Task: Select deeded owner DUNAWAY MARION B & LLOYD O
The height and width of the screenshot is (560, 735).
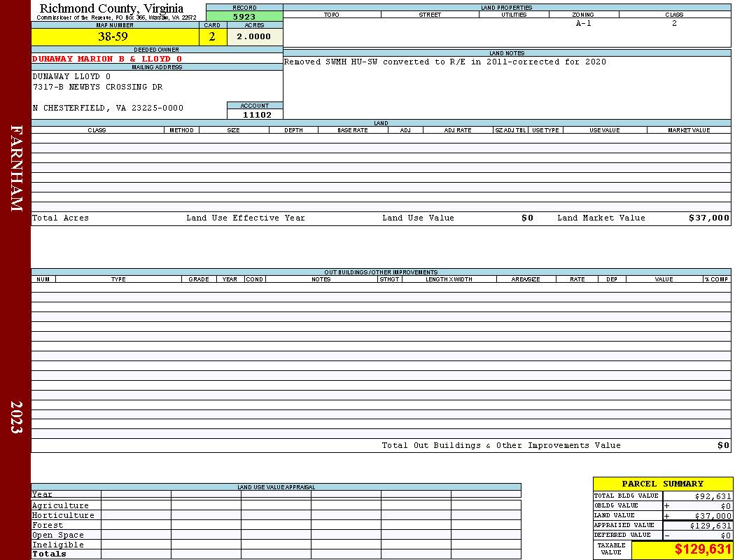Action: 107,59
